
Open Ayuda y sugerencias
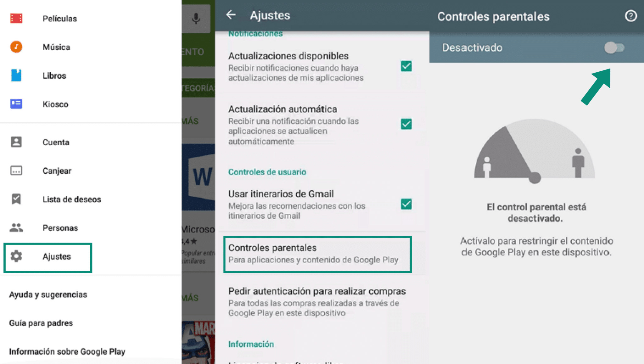[48, 295]
